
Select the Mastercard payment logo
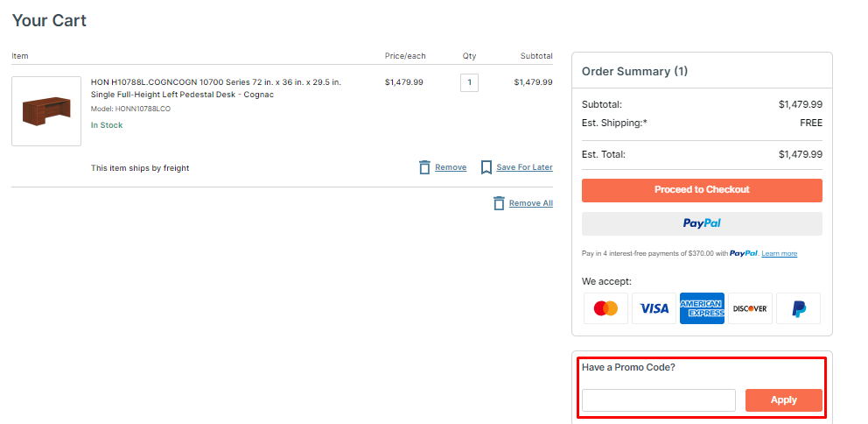(x=605, y=308)
